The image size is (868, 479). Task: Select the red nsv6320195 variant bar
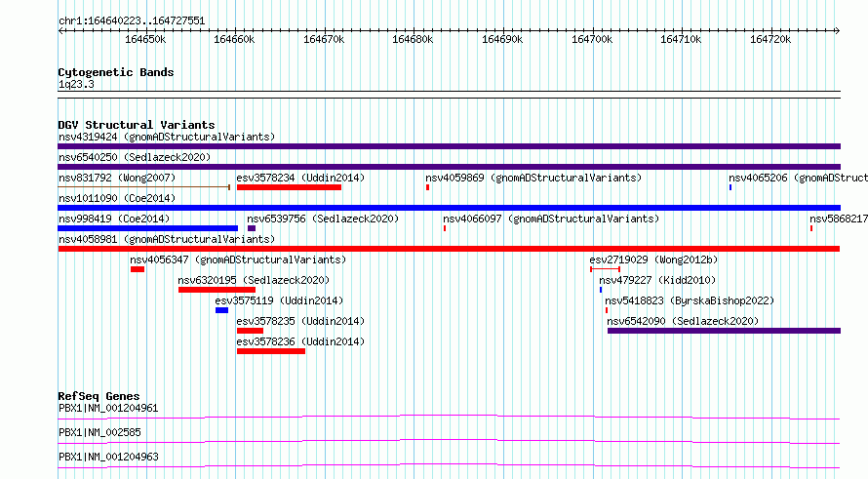217,290
